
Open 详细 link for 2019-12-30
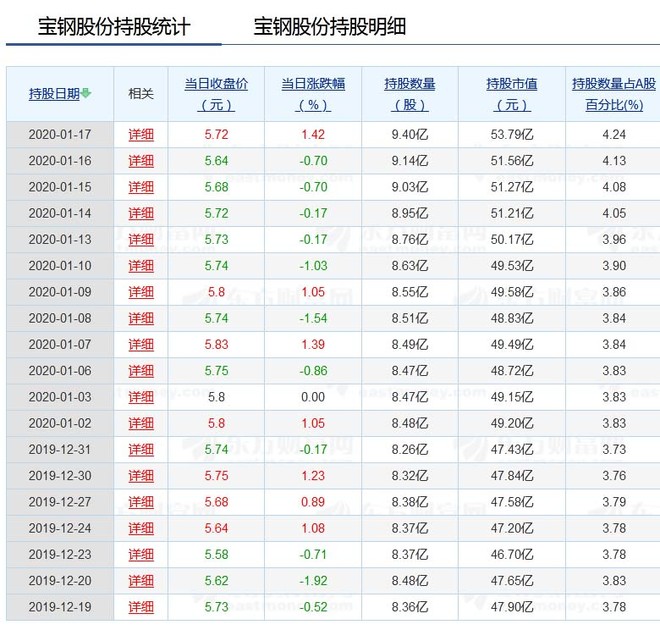(141, 476)
